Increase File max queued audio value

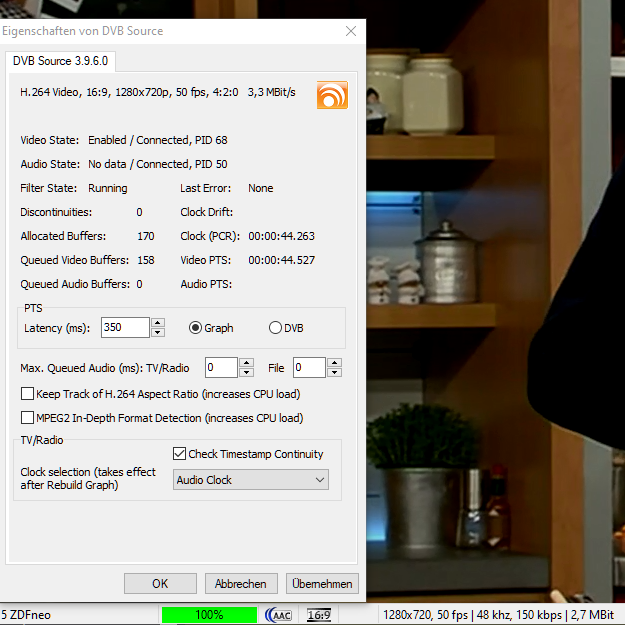click(x=334, y=363)
